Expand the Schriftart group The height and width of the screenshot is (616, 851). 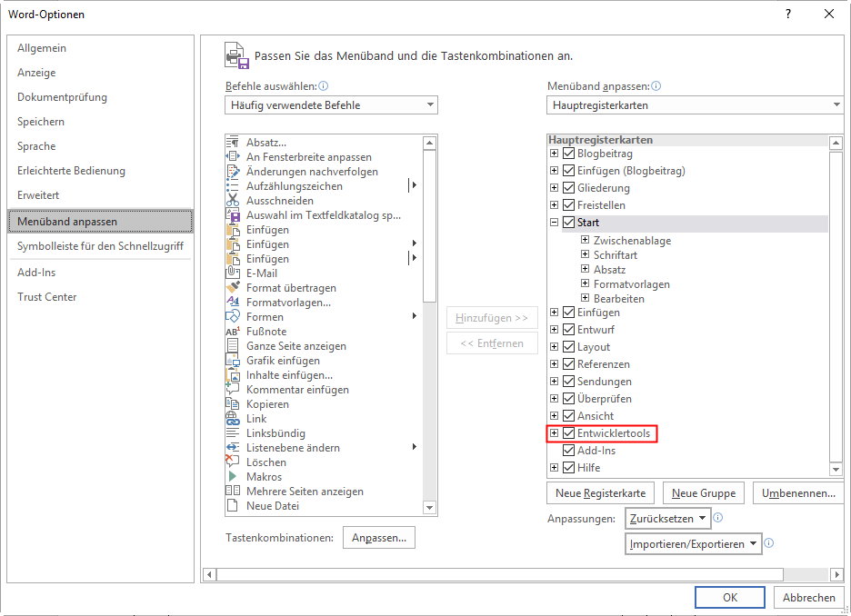pos(586,254)
